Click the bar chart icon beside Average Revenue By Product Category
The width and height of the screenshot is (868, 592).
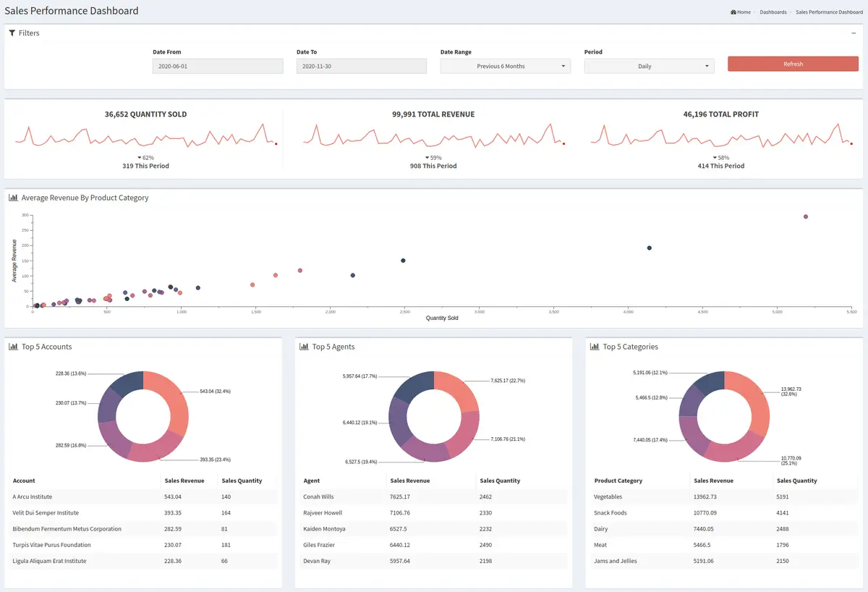(x=13, y=198)
